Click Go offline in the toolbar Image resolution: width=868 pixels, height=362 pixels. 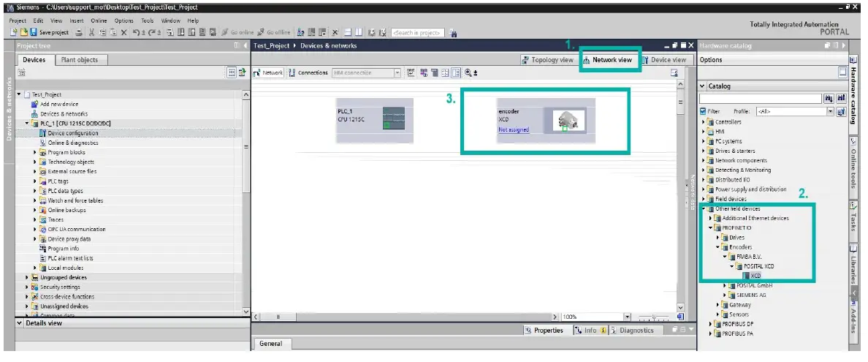point(273,32)
